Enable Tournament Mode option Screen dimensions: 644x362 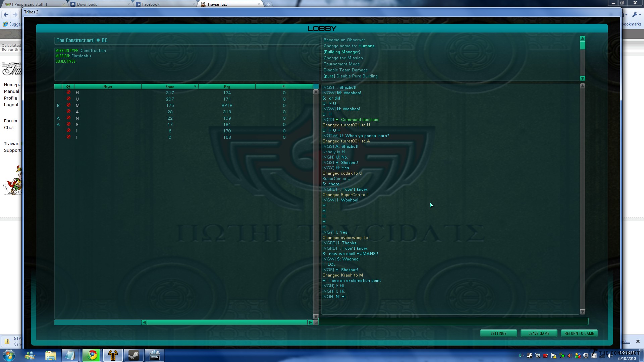pos(341,64)
